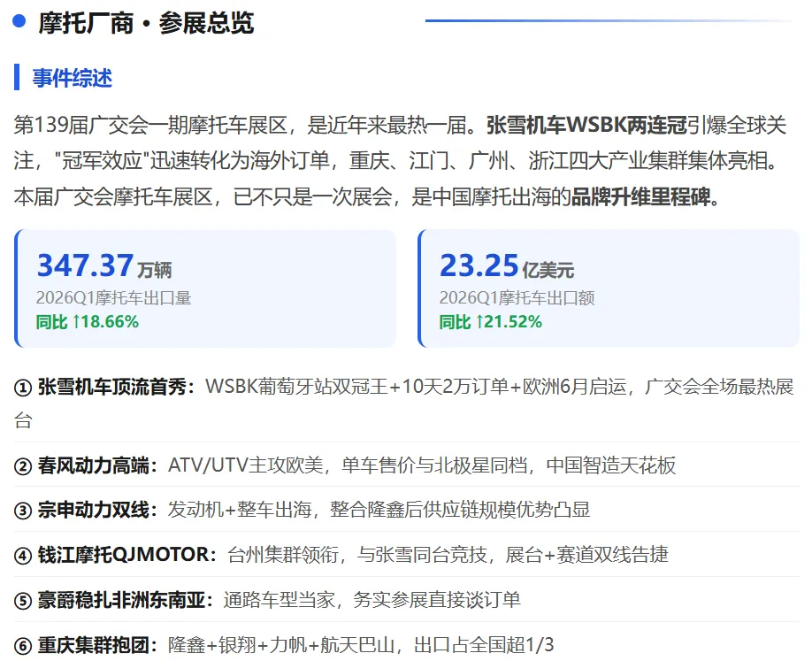This screenshot has height=661, width=812.
Task: Select list item 重庆集群抱团
Action: coord(407,645)
